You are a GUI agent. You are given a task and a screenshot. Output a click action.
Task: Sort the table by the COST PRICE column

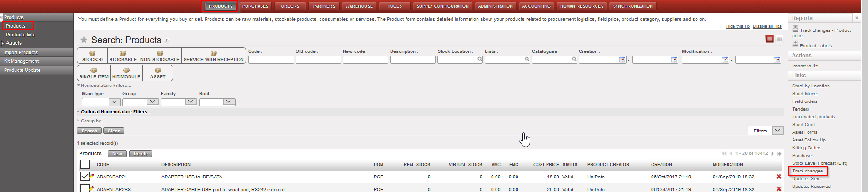[x=546, y=165]
